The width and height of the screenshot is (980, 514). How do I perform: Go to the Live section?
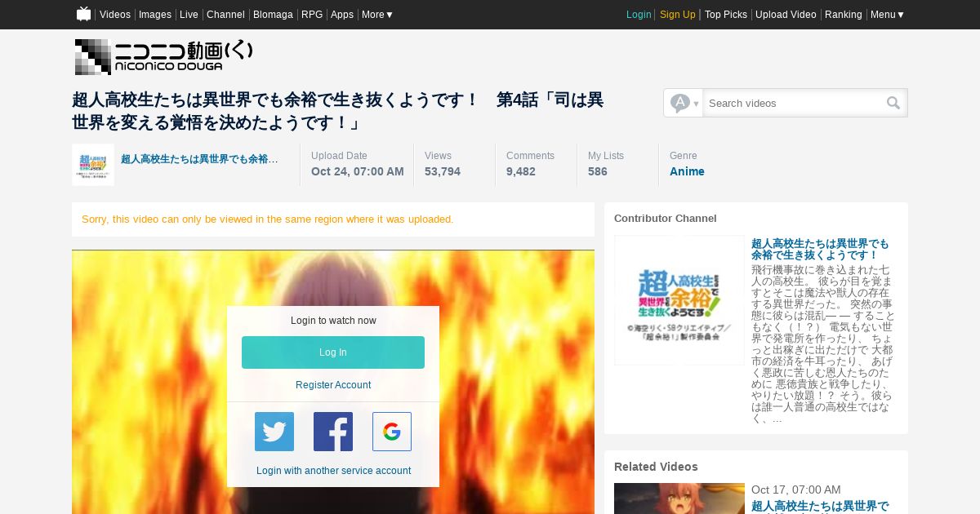pyautogui.click(x=189, y=15)
